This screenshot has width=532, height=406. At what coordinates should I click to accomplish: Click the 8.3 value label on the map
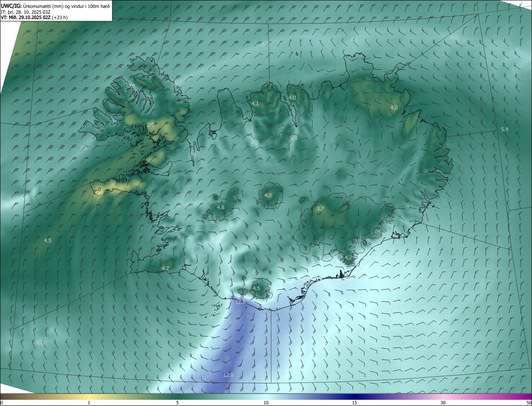pos(255,142)
